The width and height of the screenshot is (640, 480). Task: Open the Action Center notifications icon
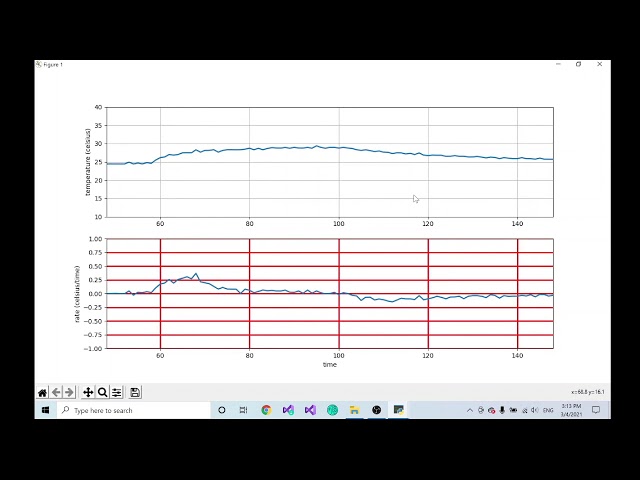[x=596, y=410]
